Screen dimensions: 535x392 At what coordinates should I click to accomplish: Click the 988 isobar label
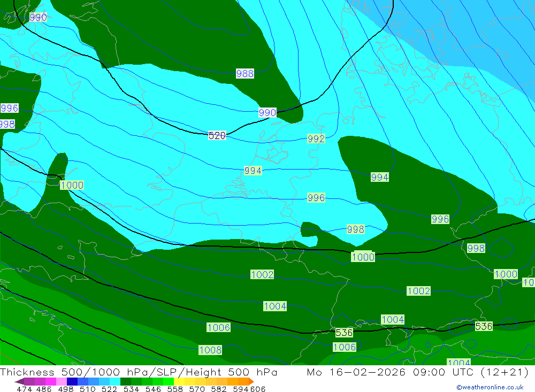point(245,73)
